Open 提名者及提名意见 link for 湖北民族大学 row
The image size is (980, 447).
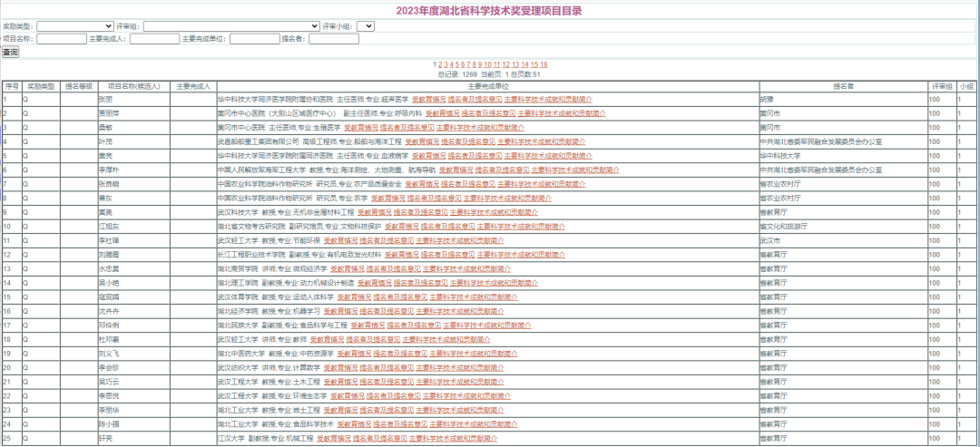click(415, 326)
